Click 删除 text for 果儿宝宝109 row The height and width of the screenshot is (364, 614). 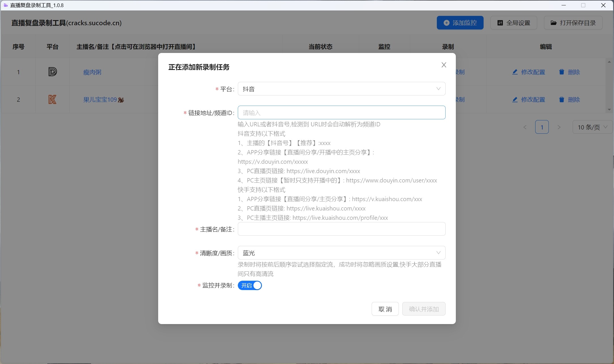point(574,100)
